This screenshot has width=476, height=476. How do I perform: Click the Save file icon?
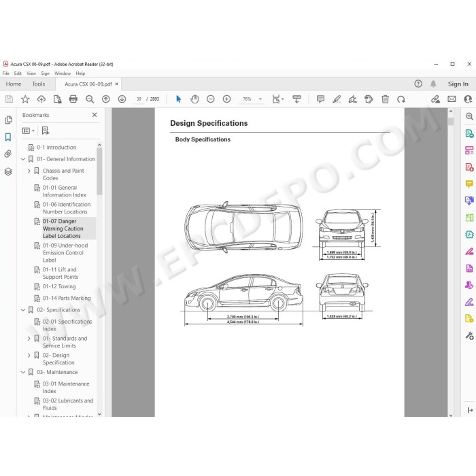[x=9, y=99]
